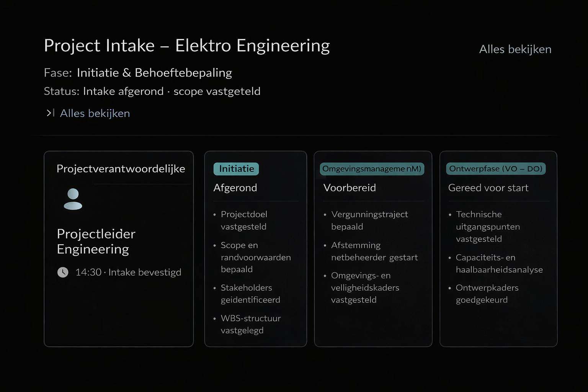Screen dimensions: 588x392
Task: Select Scope en randvoorwaarden bepaald item
Action: 255,257
